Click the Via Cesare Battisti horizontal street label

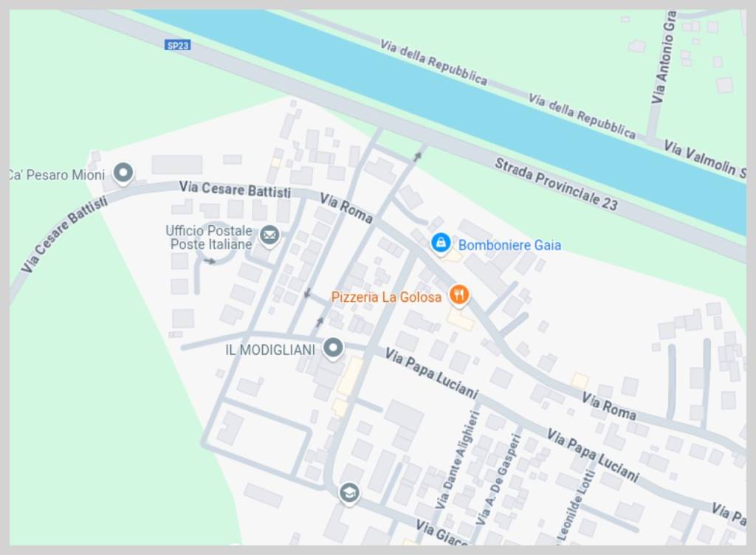235,189
